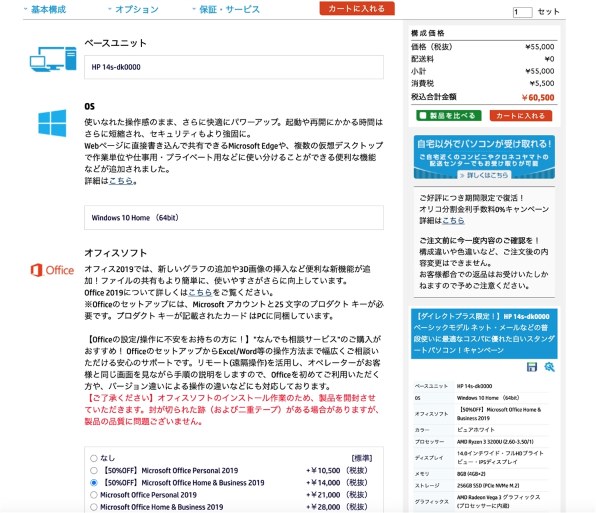Image resolution: width=596 pixels, height=513 pixels.
Task: Select Microsoft Office Personal 2019 at ¥21,000
Action: pos(94,495)
